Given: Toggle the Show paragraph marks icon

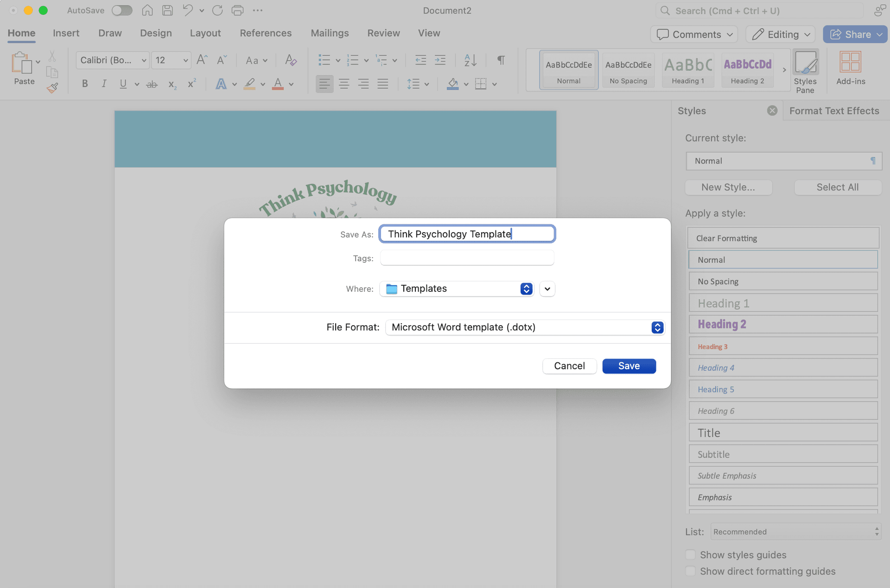Looking at the screenshot, I should click(x=501, y=60).
